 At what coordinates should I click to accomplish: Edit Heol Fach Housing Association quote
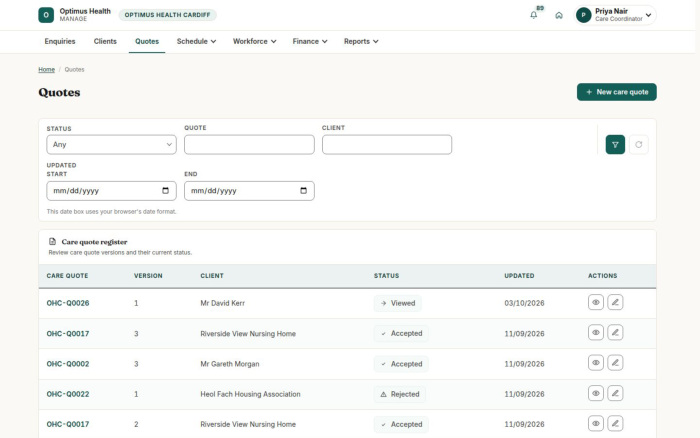pos(615,393)
